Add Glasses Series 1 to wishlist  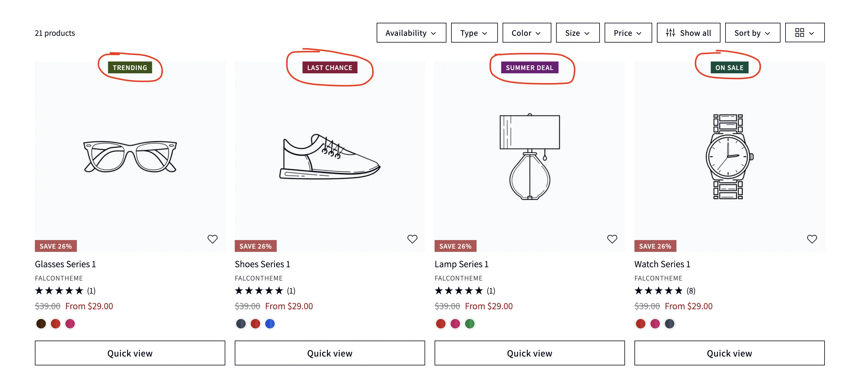[x=212, y=239]
